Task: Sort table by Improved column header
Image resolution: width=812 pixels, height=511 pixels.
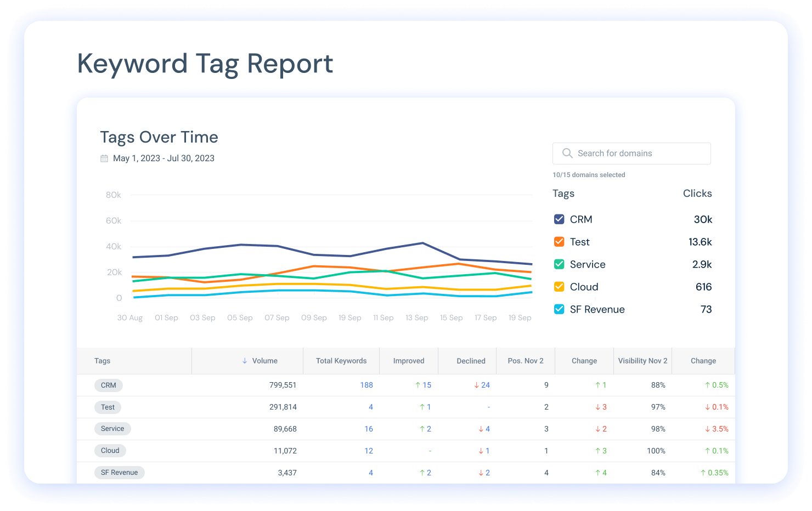Action: click(409, 361)
